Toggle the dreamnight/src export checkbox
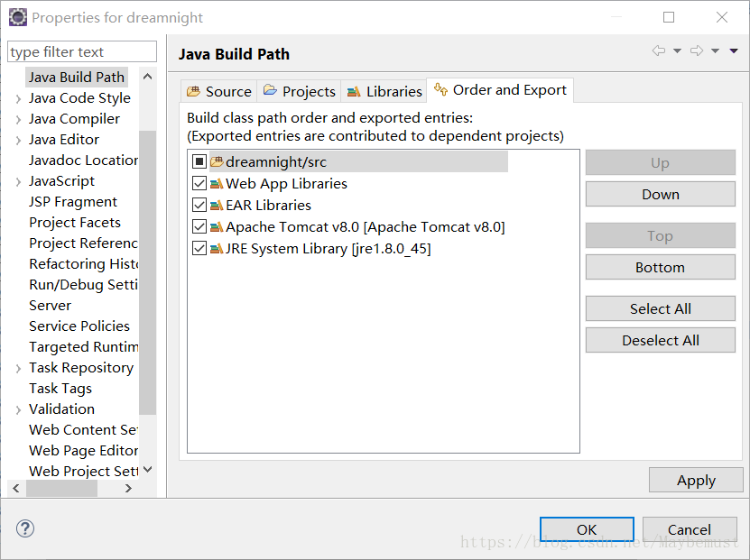The height and width of the screenshot is (560, 750). pos(199,161)
